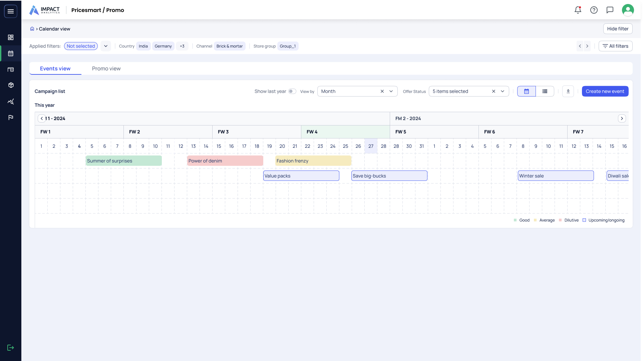Open the notifications bell icon

[x=578, y=10]
